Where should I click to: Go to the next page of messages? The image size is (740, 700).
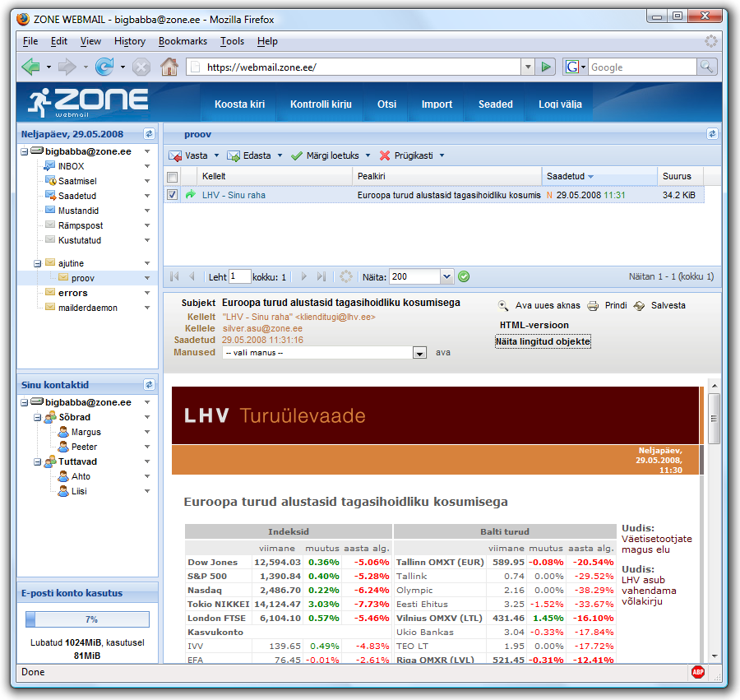point(304,276)
